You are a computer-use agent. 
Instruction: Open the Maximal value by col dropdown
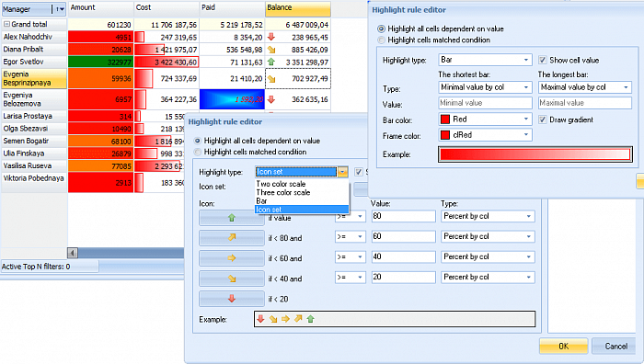585,87
